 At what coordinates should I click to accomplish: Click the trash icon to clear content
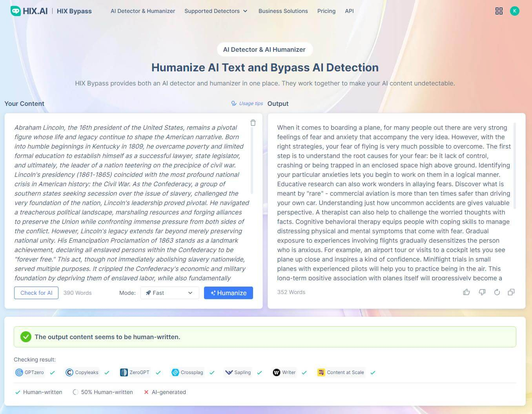253,123
